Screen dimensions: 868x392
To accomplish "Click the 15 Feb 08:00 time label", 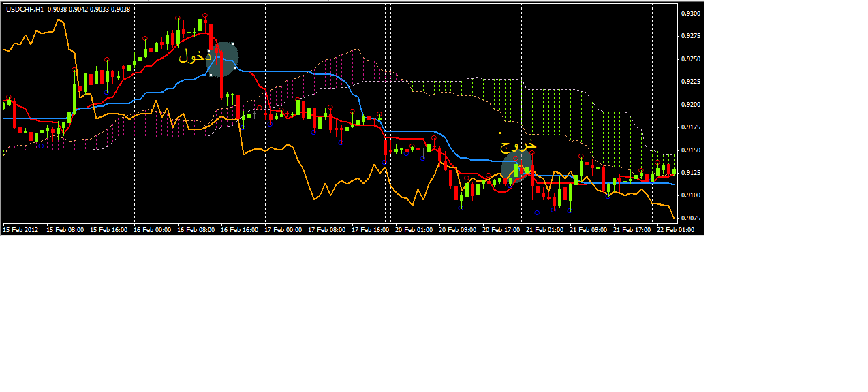I will coord(65,230).
